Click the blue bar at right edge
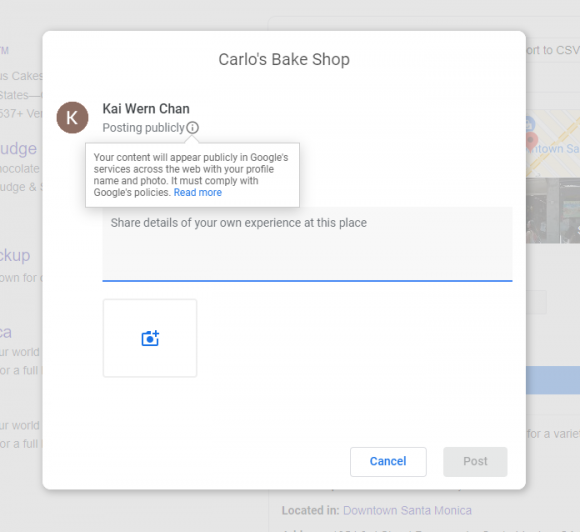This screenshot has width=580, height=532. pos(553,380)
